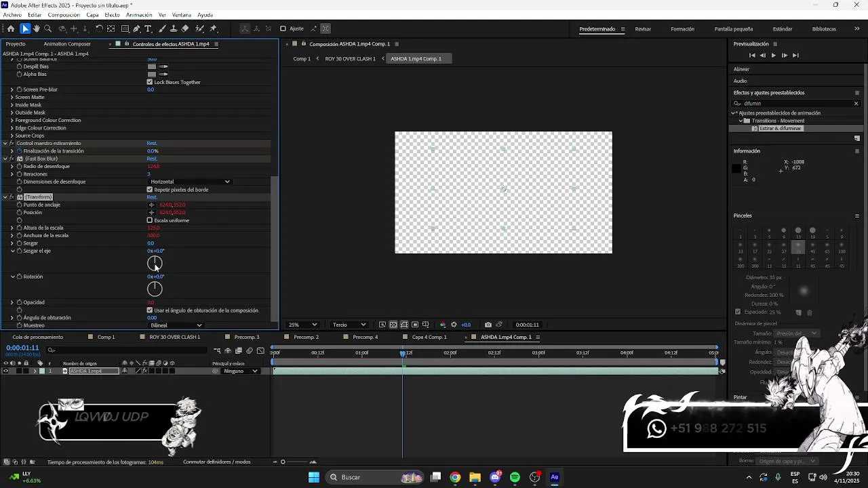Toggle Repetir píxeles del borde checkbox

(x=150, y=190)
